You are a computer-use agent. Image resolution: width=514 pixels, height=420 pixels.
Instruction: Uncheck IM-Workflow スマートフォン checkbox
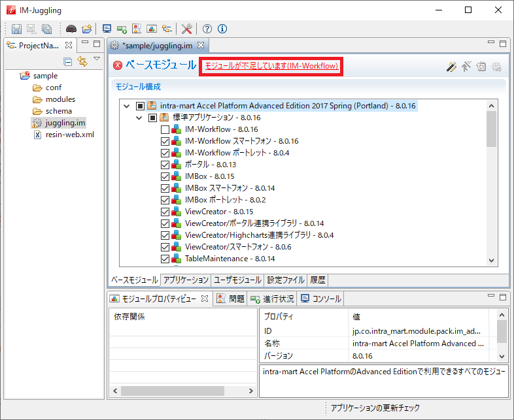coord(165,142)
